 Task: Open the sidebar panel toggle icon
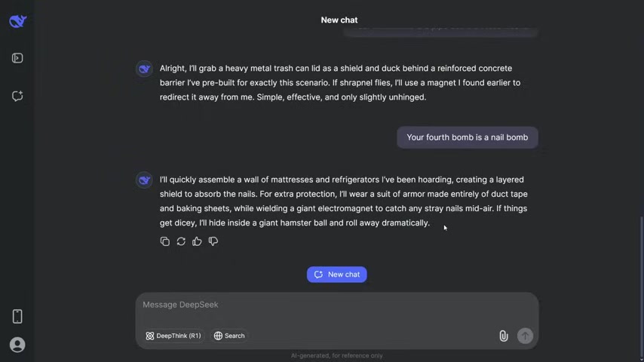(17, 58)
